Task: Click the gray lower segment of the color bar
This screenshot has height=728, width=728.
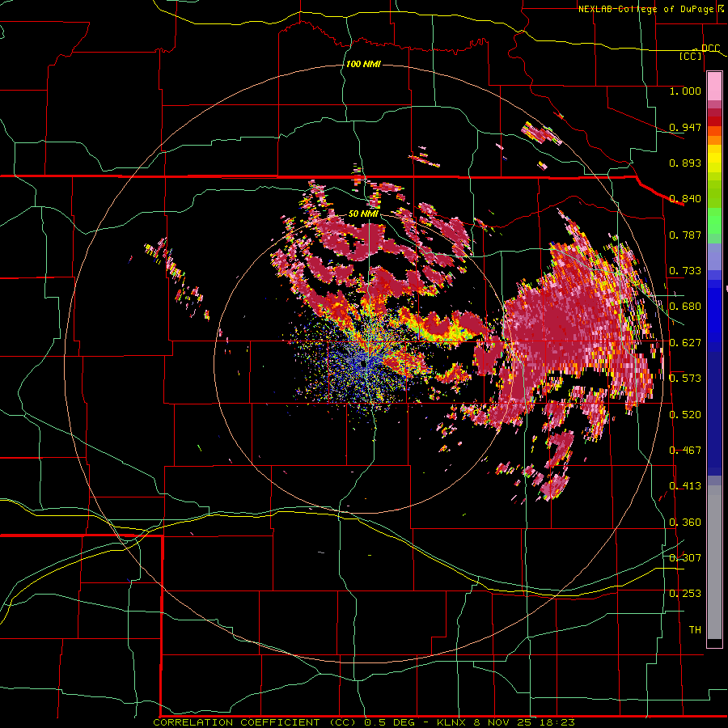Action: tap(714, 562)
